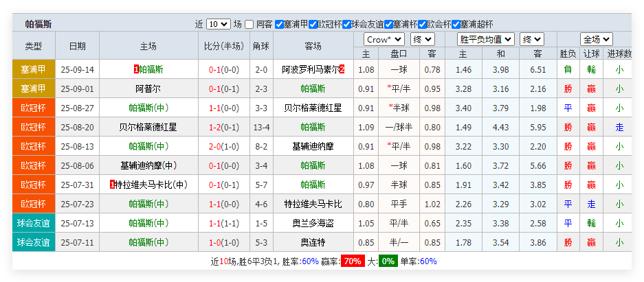
Task: Click the 走 goals result on 25-08-20
Action: [619, 127]
